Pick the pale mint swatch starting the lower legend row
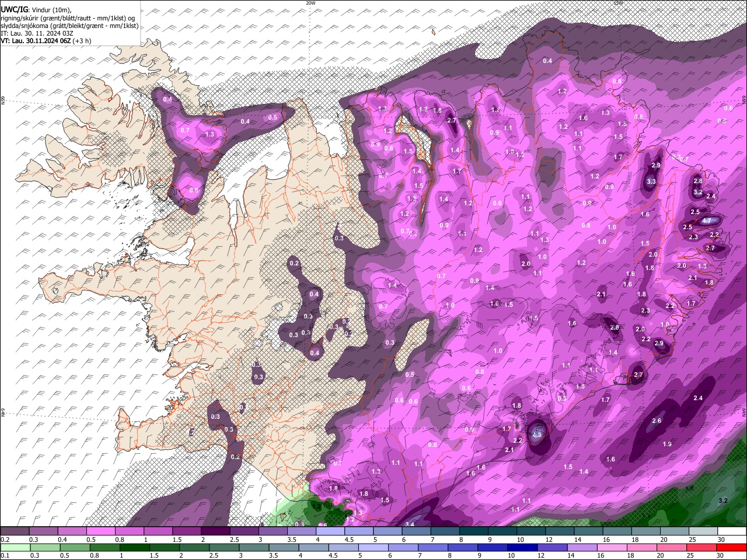 pyautogui.click(x=15, y=547)
